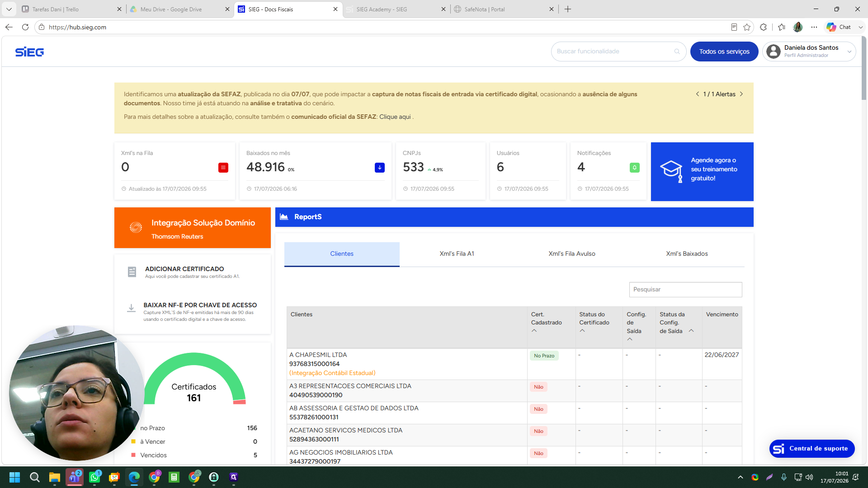This screenshot has height=488, width=868.
Task: Open the Central de suporte chat button
Action: coord(812,449)
